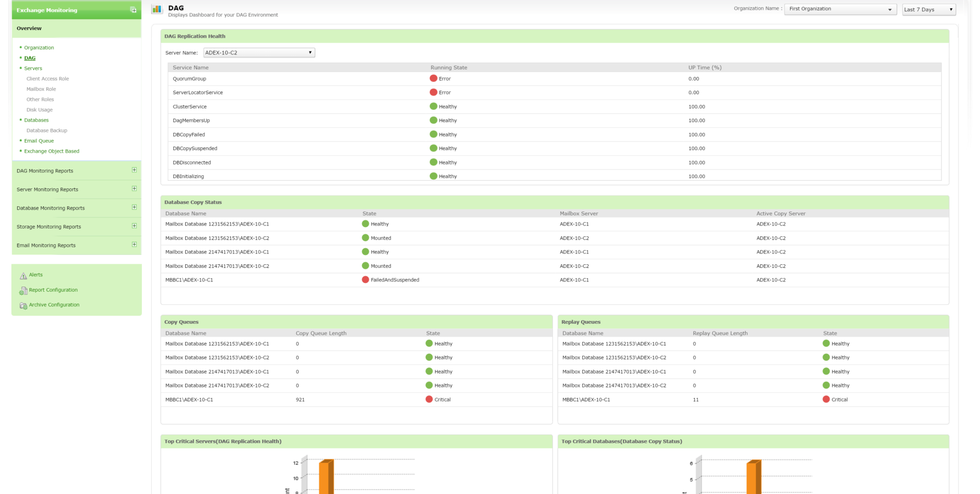
Task: Expand DAG Monitoring Reports section
Action: pos(134,170)
